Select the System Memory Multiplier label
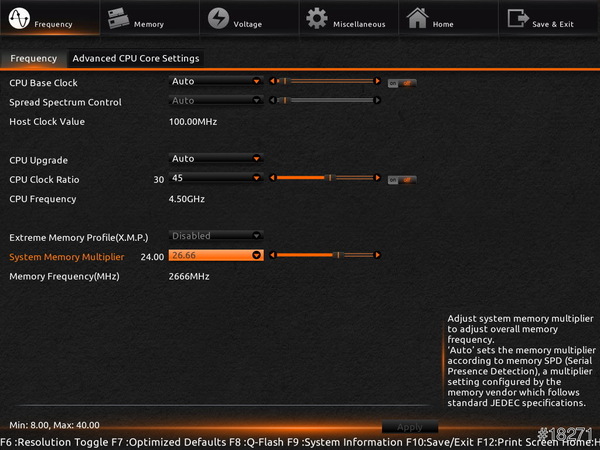 coord(67,257)
